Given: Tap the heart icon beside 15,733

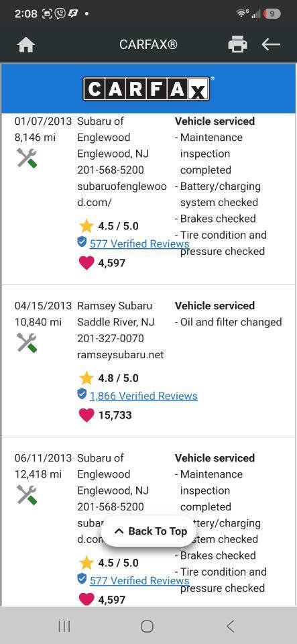Looking at the screenshot, I should pyautogui.click(x=86, y=415).
